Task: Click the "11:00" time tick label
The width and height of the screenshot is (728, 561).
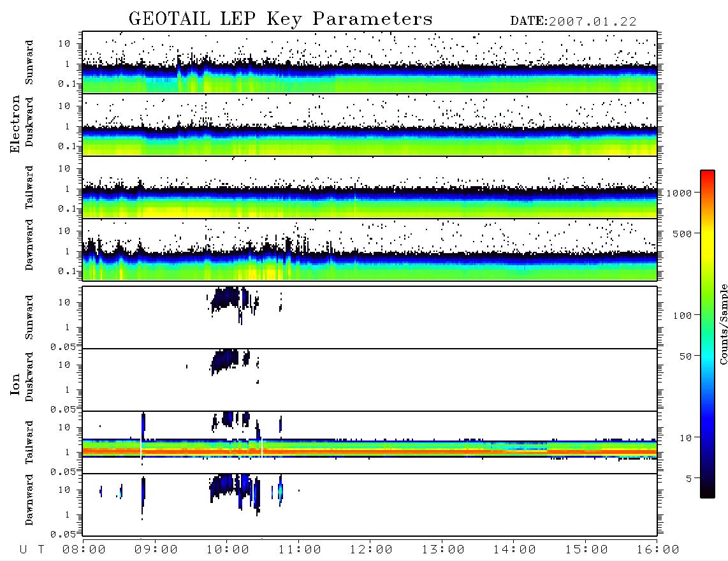Action: [300, 550]
